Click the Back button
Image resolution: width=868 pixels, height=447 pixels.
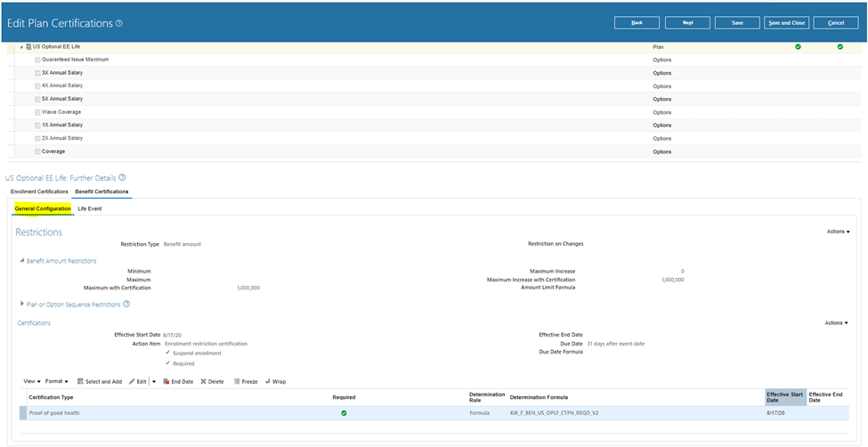point(637,23)
